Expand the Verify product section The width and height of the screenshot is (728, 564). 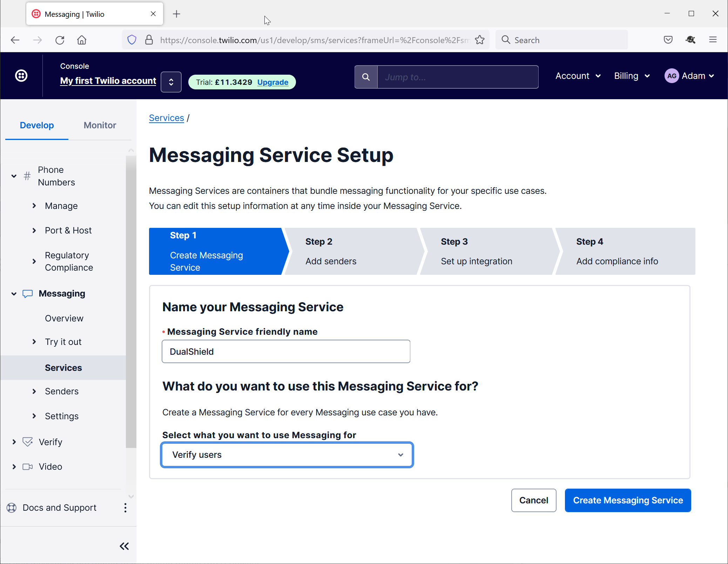[14, 442]
